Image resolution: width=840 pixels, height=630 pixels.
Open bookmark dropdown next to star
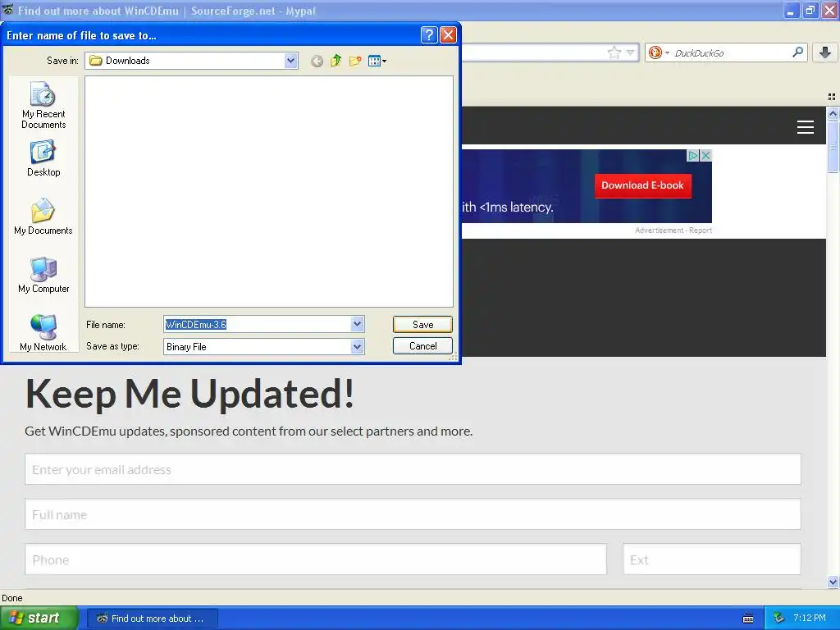click(x=631, y=52)
